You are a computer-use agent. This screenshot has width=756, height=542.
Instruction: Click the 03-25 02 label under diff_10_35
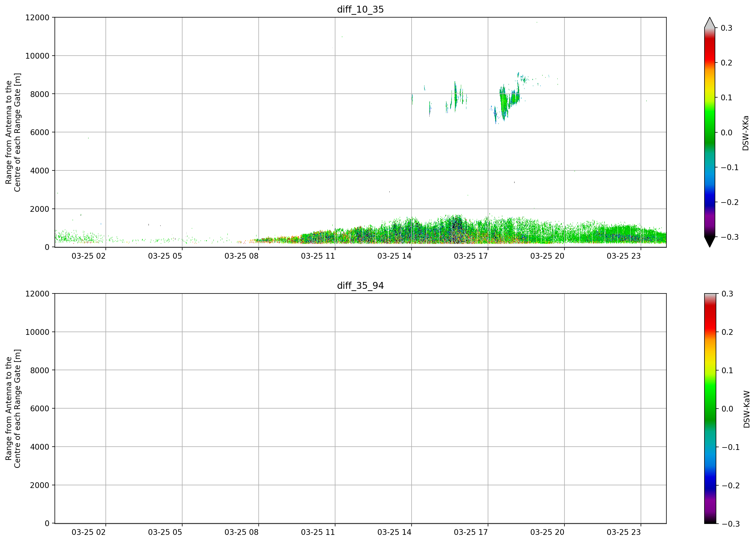(x=89, y=256)
